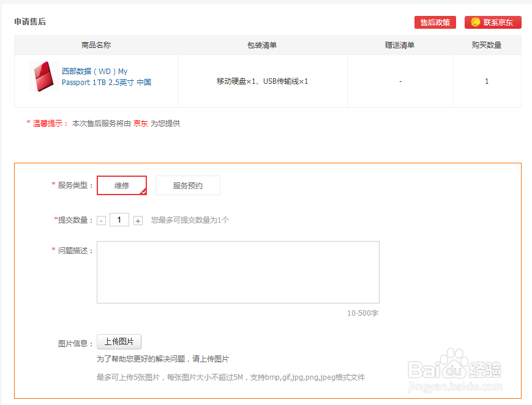This screenshot has height=405, width=532.
Task: Click the purchase quantity value 1 cell
Action: pyautogui.click(x=487, y=81)
